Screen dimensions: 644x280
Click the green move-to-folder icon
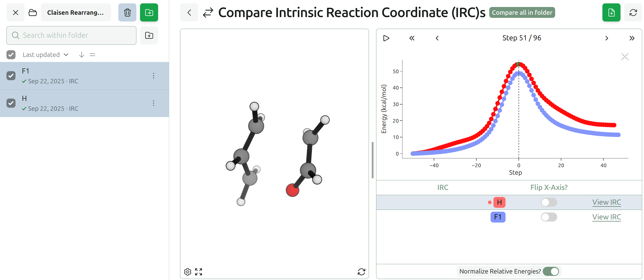149,12
